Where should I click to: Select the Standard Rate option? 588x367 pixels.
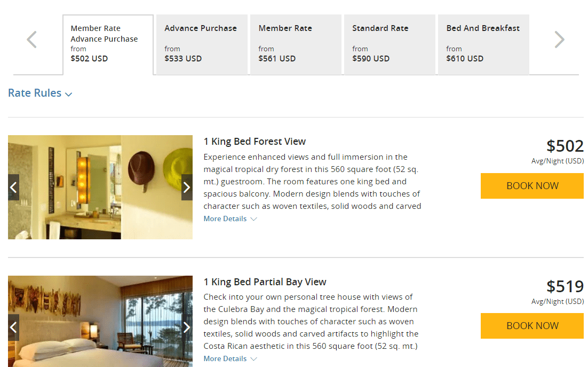[389, 44]
